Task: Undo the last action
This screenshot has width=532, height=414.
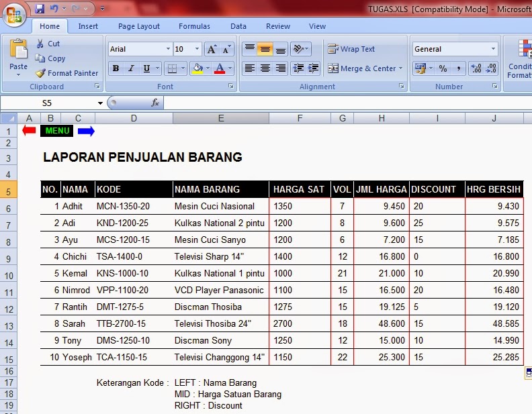Action: pyautogui.click(x=54, y=9)
